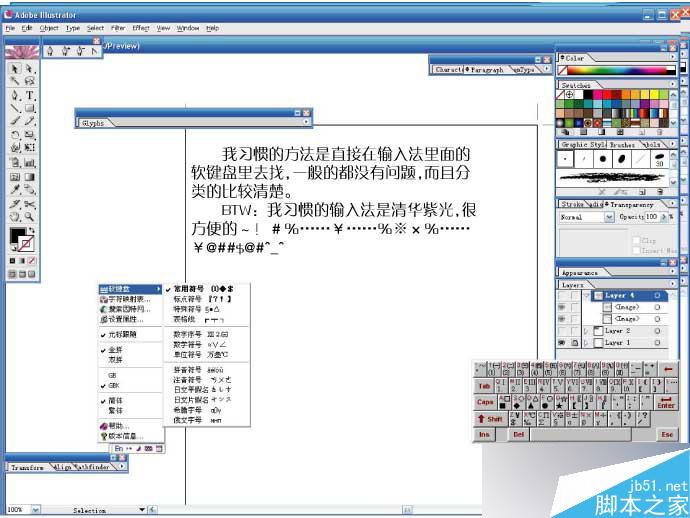
Task: Click Esc on the soft keyboard
Action: [667, 435]
